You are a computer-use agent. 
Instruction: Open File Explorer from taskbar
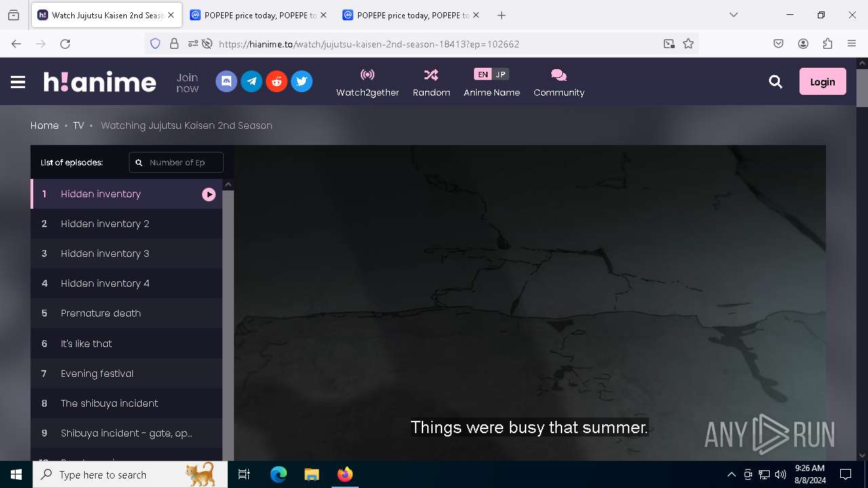[311, 474]
